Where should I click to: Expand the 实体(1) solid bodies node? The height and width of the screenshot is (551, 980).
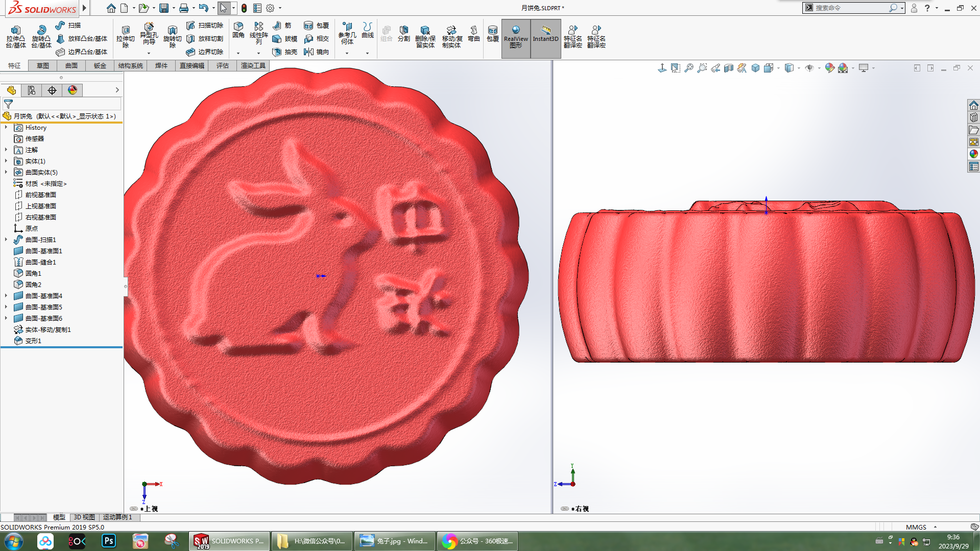[x=6, y=161]
